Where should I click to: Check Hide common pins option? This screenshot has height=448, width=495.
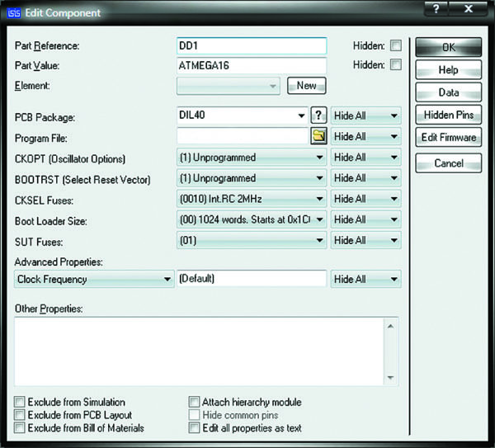(194, 415)
